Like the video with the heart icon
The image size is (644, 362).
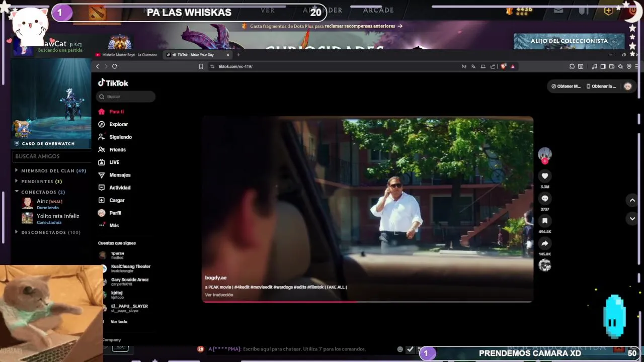click(545, 176)
